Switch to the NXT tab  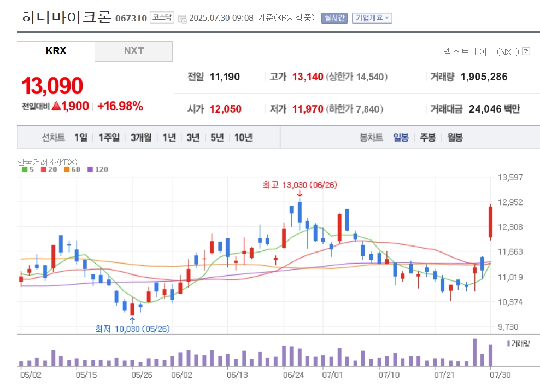point(133,51)
